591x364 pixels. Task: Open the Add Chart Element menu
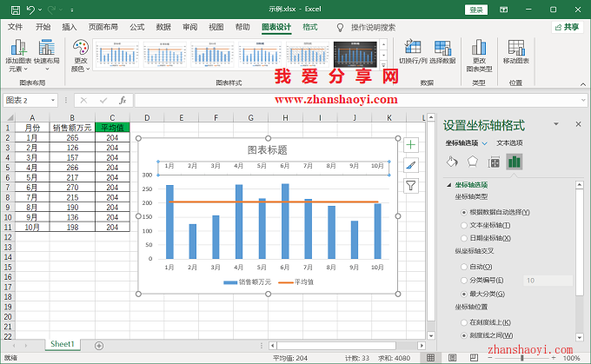click(18, 56)
